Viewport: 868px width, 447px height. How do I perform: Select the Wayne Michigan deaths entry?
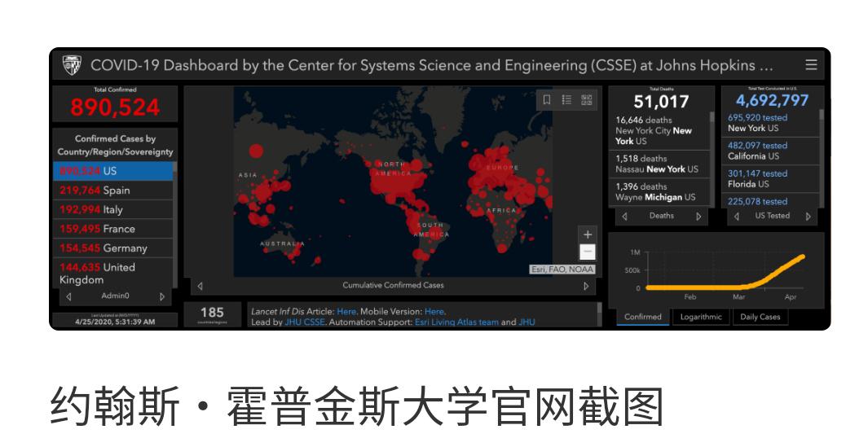click(659, 192)
